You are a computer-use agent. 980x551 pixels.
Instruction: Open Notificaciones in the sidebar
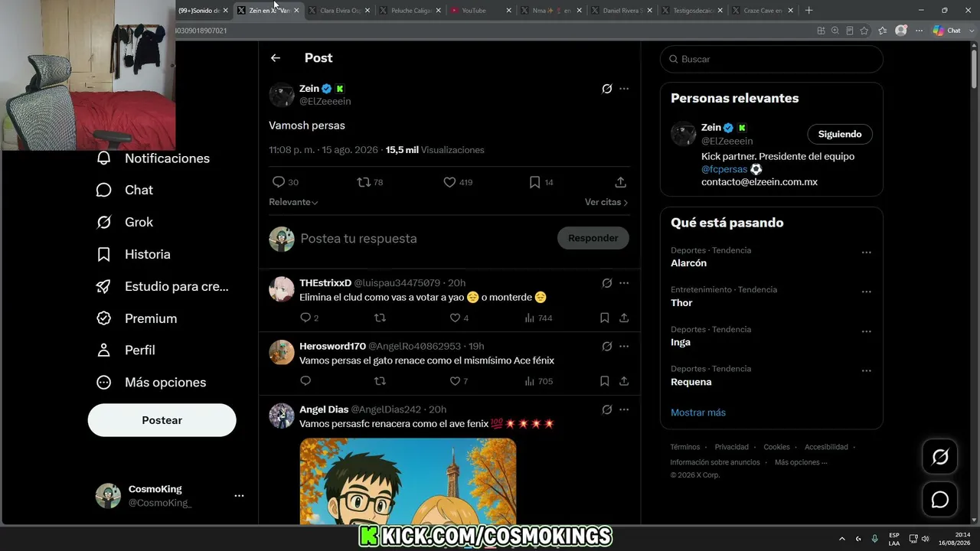tap(153, 158)
